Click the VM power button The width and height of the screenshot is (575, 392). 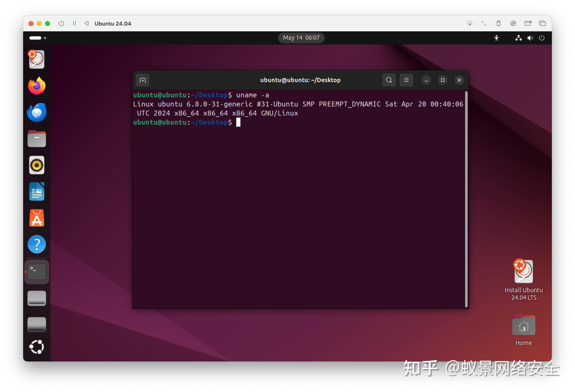pyautogui.click(x=61, y=24)
